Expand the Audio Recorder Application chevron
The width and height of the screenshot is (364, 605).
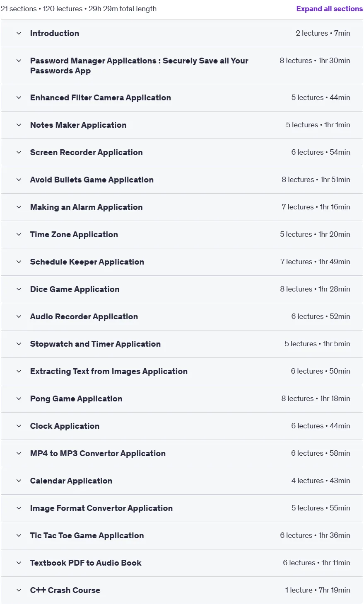coord(19,317)
